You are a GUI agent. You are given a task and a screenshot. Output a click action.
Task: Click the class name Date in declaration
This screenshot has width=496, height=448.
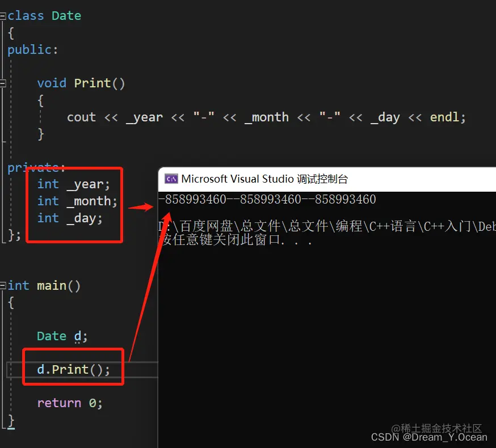pos(66,16)
